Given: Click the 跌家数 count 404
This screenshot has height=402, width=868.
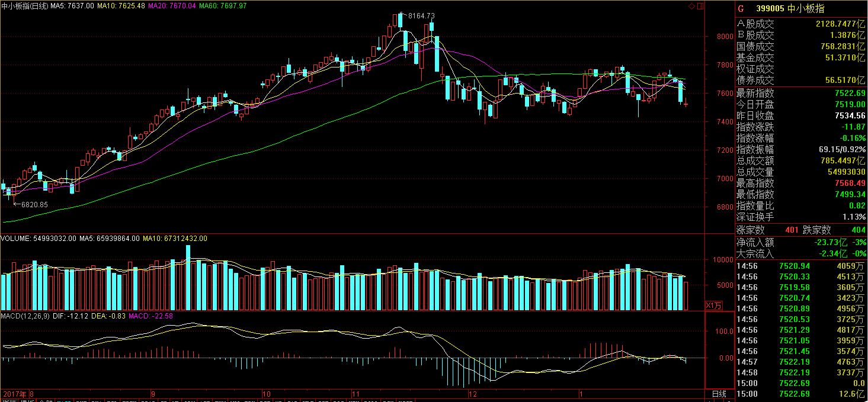Looking at the screenshot, I should pyautogui.click(x=857, y=230).
